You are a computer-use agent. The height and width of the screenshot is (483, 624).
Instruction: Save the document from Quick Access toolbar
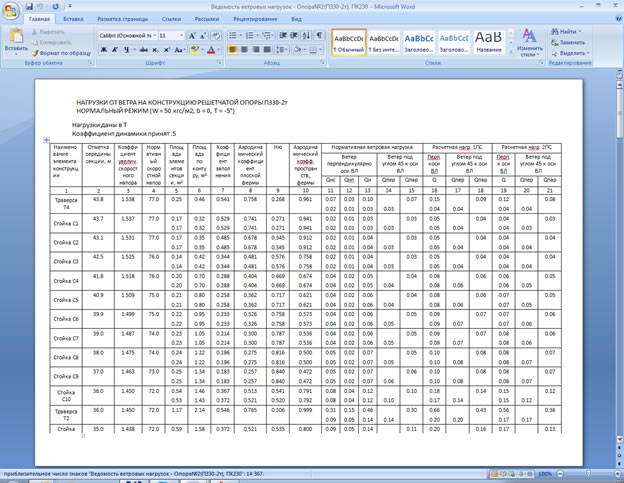pos(29,6)
